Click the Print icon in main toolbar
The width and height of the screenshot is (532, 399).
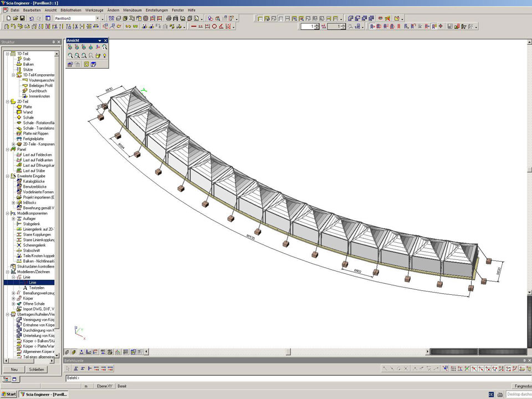[x=168, y=18]
